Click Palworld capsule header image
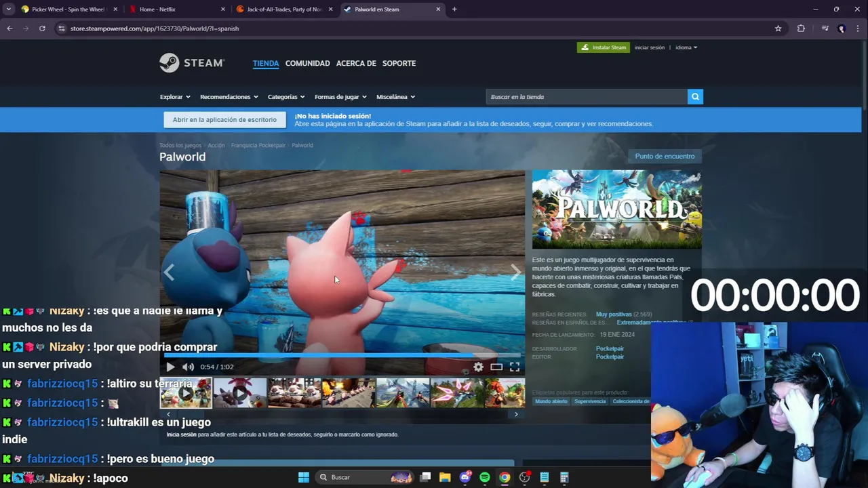This screenshot has height=488, width=868. pos(616,209)
